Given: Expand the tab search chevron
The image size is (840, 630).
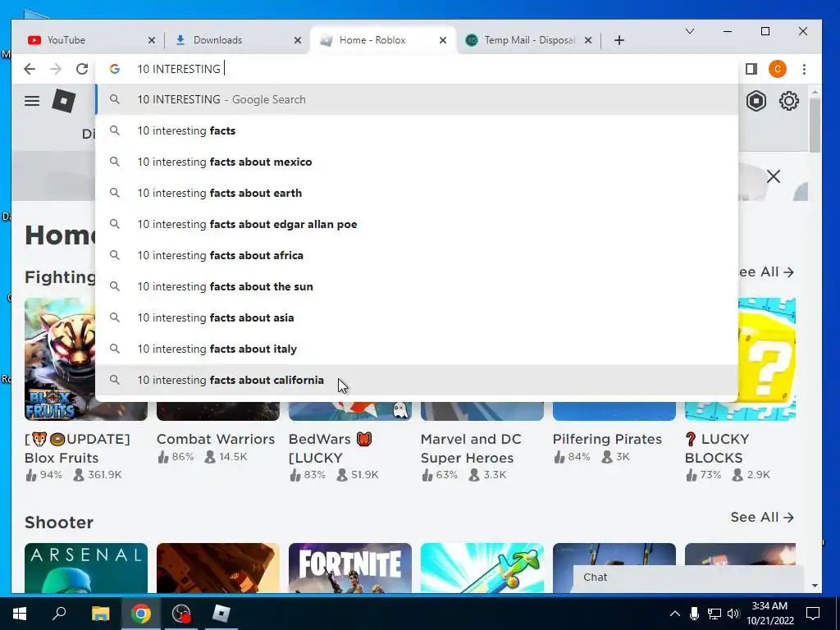Looking at the screenshot, I should [x=689, y=32].
